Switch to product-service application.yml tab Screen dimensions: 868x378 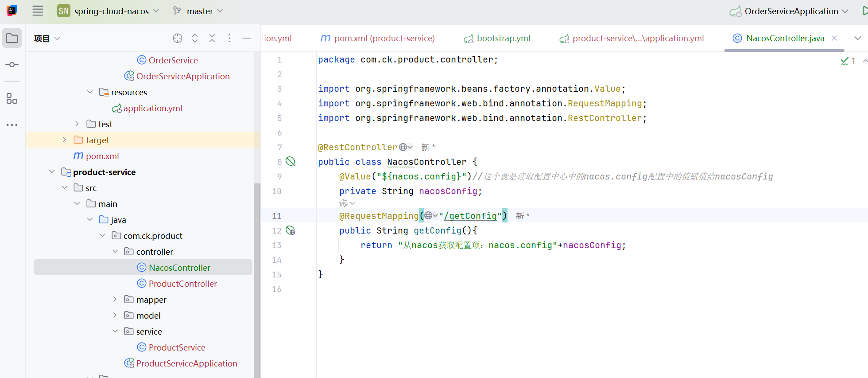(x=632, y=38)
